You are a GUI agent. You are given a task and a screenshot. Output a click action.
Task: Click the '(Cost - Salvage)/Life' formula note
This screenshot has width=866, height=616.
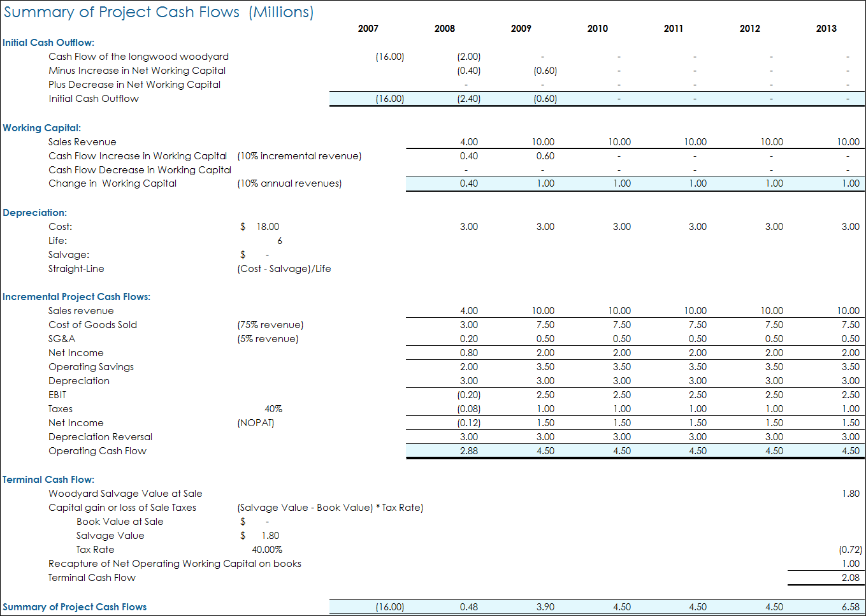pos(284,269)
